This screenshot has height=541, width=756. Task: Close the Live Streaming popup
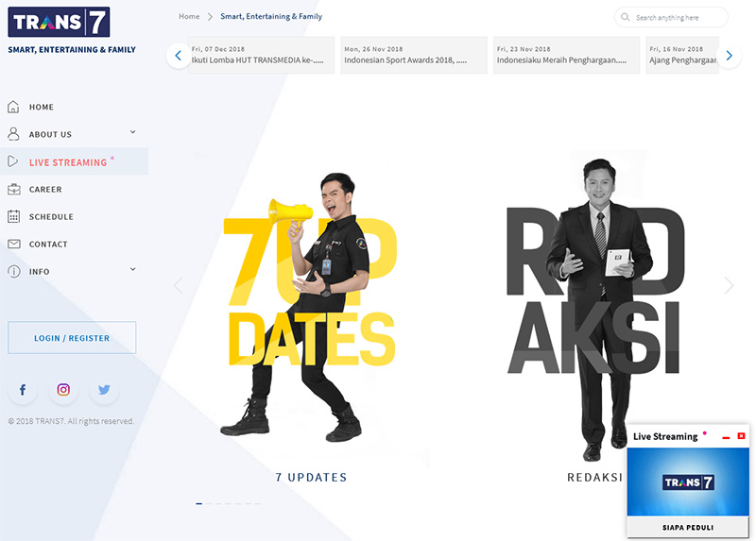pyautogui.click(x=741, y=436)
